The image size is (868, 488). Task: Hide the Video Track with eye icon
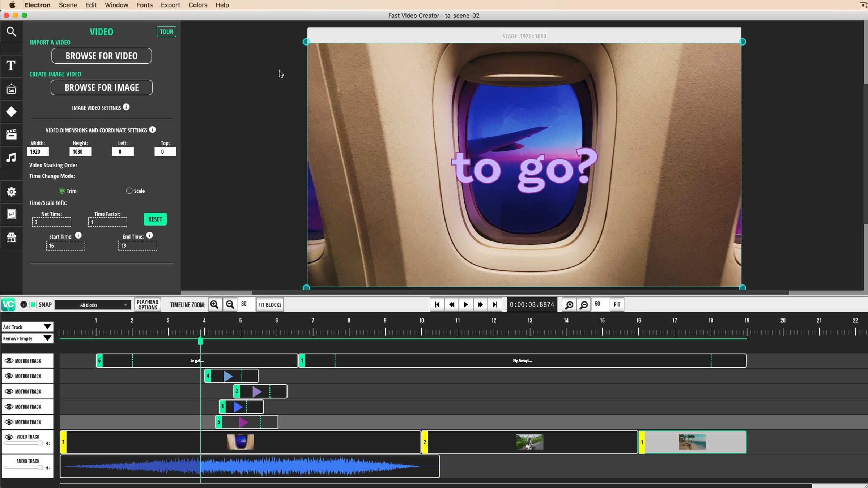pos(9,437)
